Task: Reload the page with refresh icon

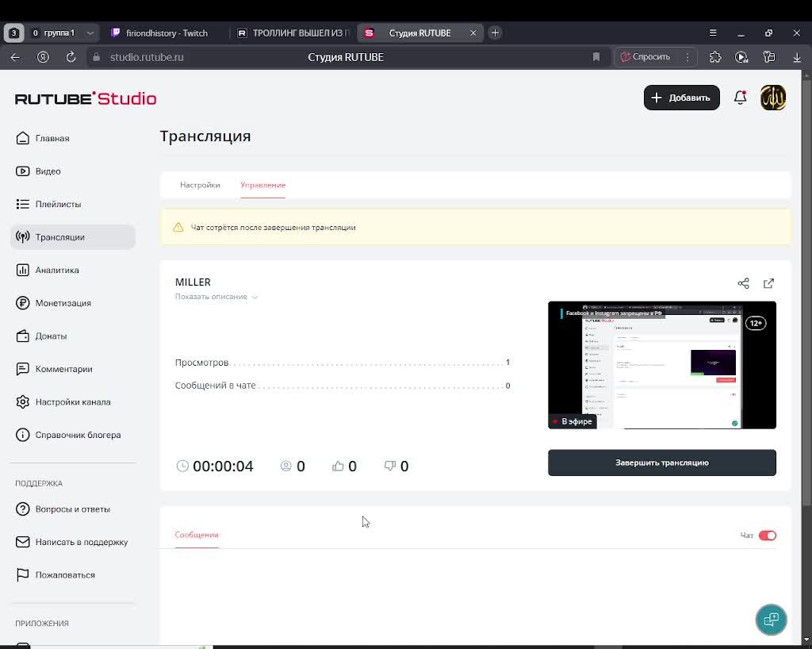Action: tap(71, 57)
